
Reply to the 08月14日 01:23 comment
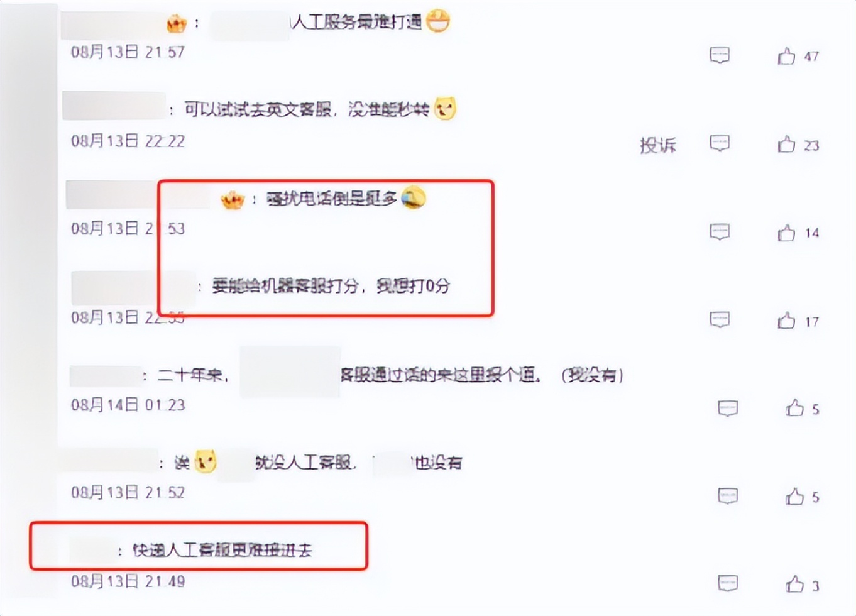click(728, 409)
